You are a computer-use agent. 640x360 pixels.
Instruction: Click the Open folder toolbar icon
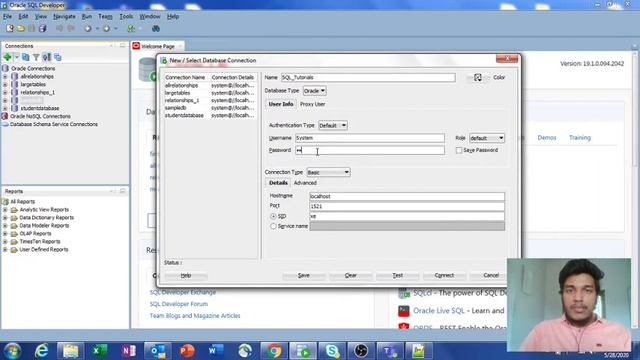pyautogui.click(x=20, y=29)
